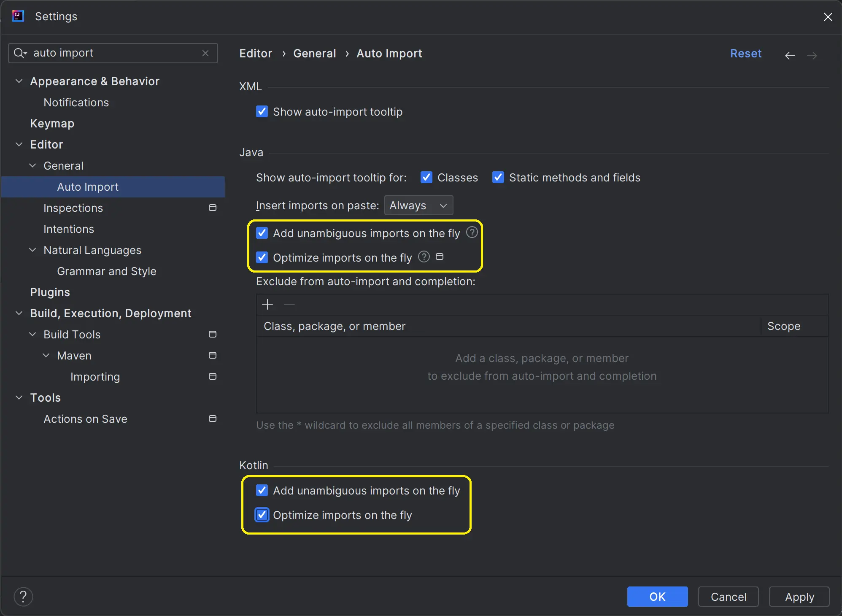
Task: Remove exclusion with the minus icon
Action: [x=289, y=304]
